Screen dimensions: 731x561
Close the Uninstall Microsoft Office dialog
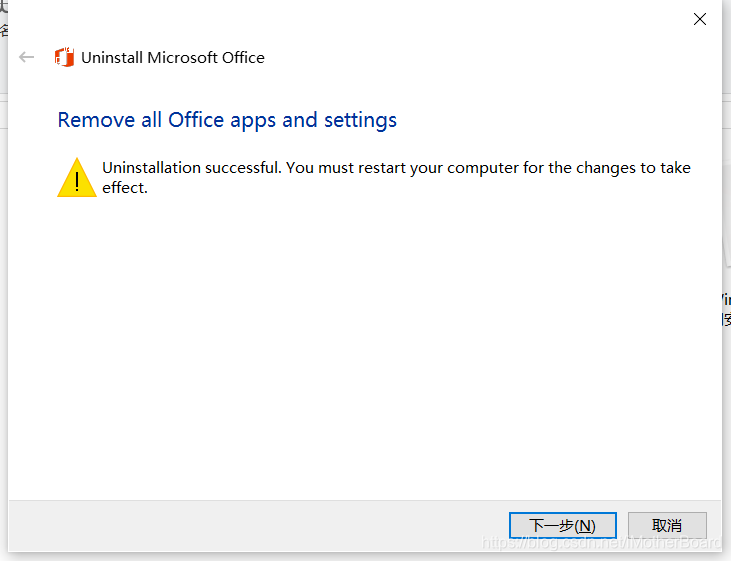pos(700,19)
